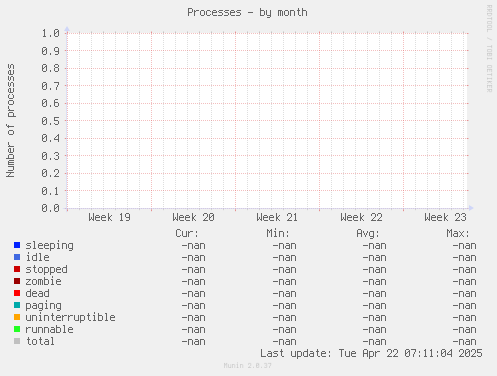497x376 pixels.
Task: Click the 'Number of processes' axis label
Action: pyautogui.click(x=11, y=120)
